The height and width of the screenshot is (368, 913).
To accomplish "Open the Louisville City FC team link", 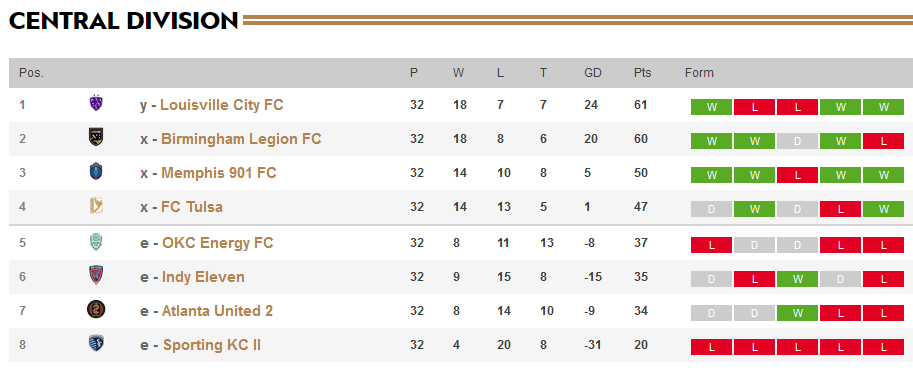I will (x=222, y=105).
